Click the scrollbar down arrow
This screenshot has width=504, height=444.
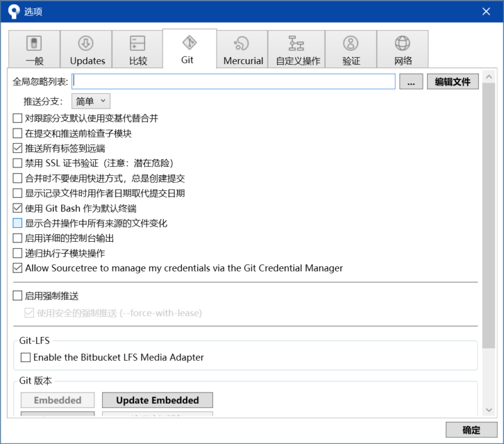pyautogui.click(x=489, y=410)
